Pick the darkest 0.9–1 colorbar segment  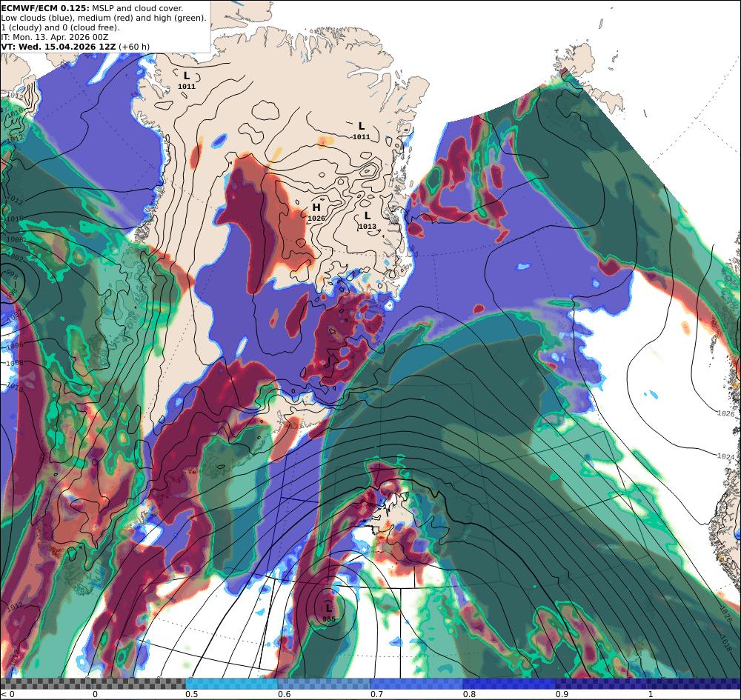point(601,684)
